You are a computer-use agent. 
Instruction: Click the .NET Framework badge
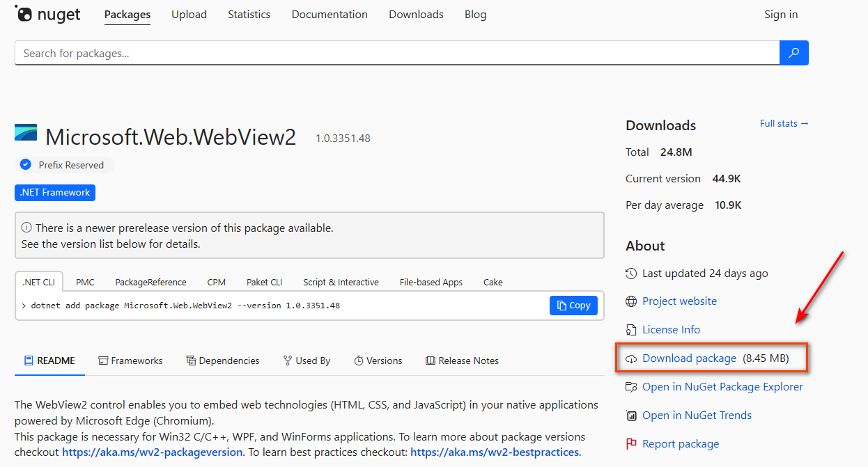point(55,193)
